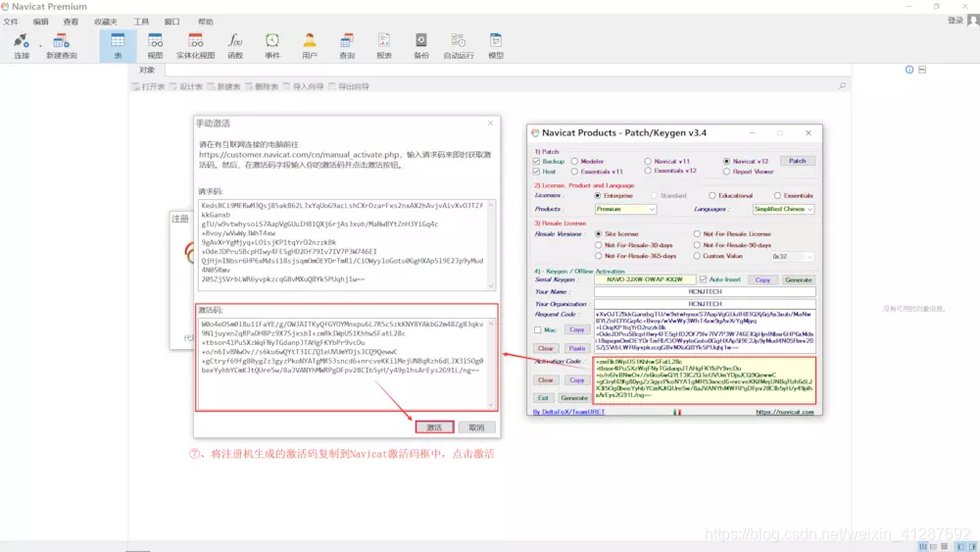The image size is (980, 552).
Task: Toggle the Host checkbox in Keygen
Action: (x=536, y=172)
